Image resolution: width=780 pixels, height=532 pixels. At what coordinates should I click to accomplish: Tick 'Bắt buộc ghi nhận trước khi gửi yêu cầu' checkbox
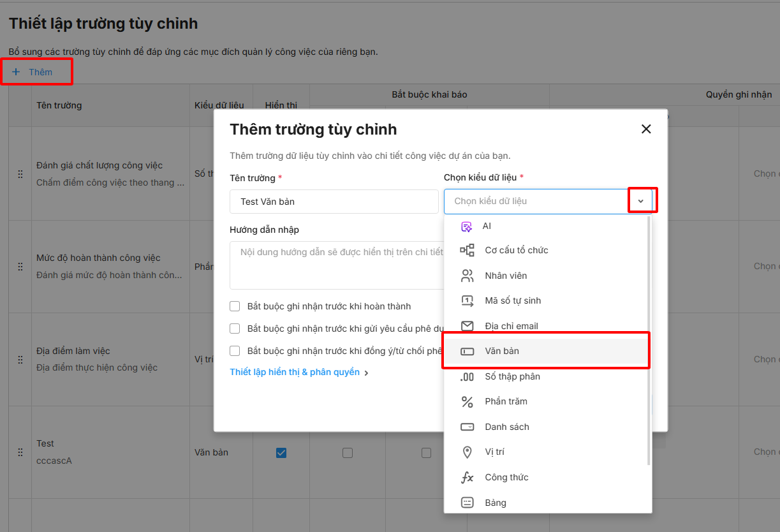click(x=235, y=329)
